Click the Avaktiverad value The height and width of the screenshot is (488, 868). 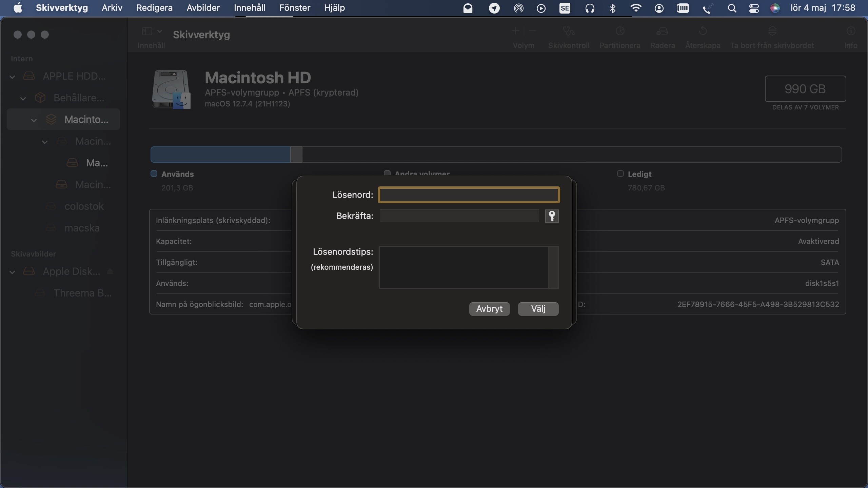pos(818,241)
